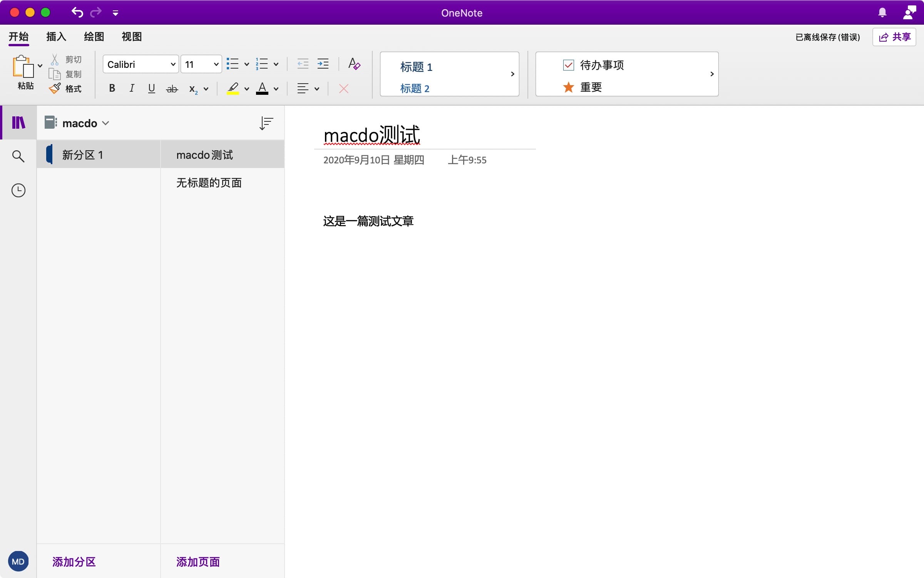Image resolution: width=924 pixels, height=578 pixels.
Task: Open the Calibri font name dropdown
Action: click(141, 64)
